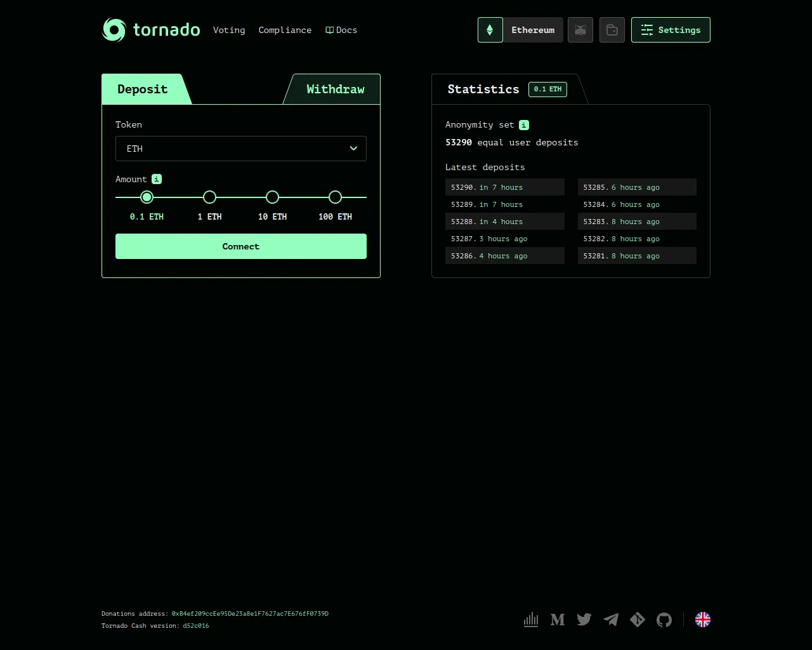
Task: Click the MetaMask fox icon
Action: pos(580,30)
